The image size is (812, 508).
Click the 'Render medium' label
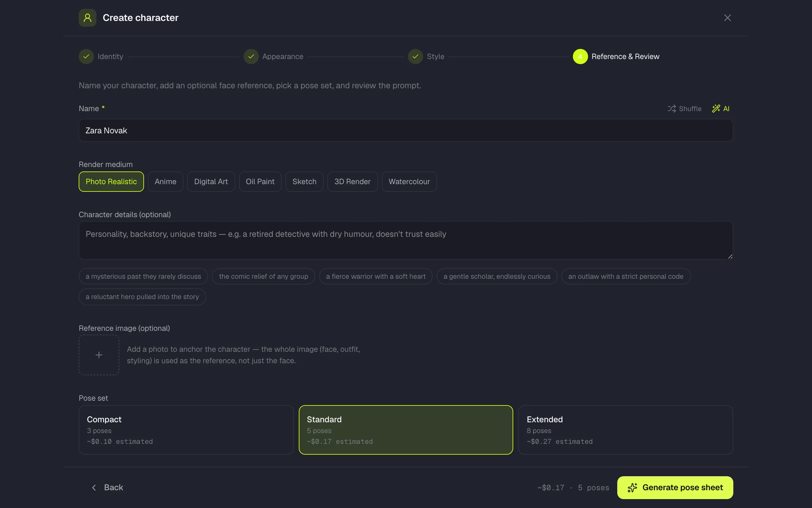pyautogui.click(x=106, y=164)
